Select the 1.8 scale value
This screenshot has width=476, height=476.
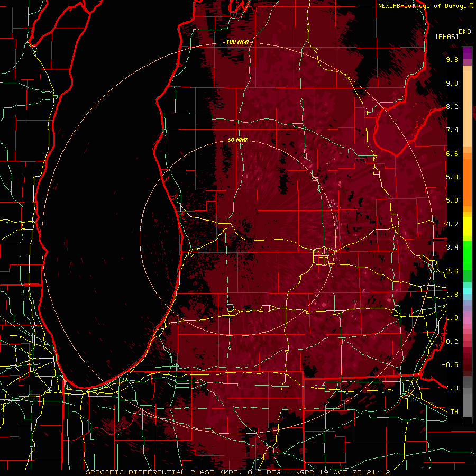[x=452, y=295]
